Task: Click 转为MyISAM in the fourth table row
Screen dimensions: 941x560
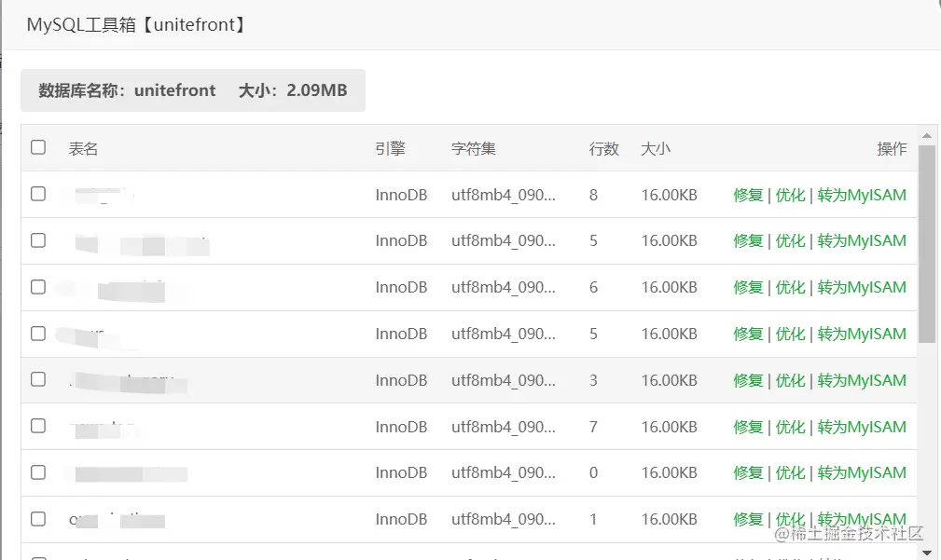Action: (861, 334)
